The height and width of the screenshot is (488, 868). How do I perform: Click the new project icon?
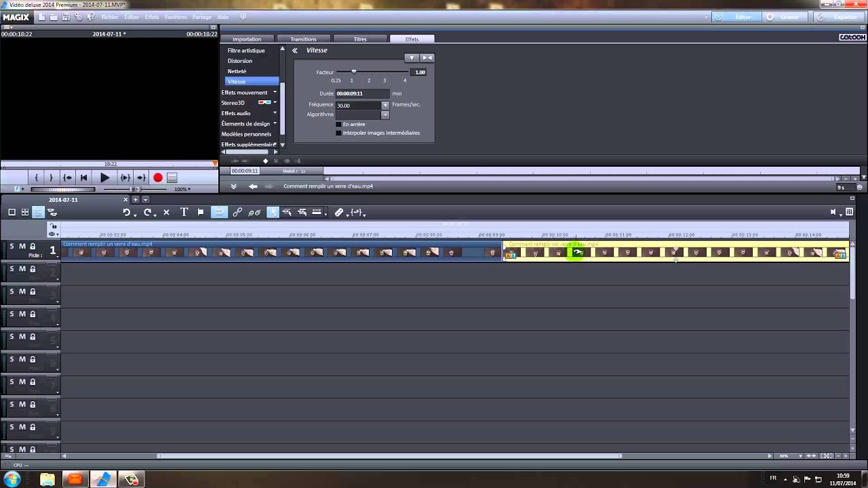tap(42, 17)
